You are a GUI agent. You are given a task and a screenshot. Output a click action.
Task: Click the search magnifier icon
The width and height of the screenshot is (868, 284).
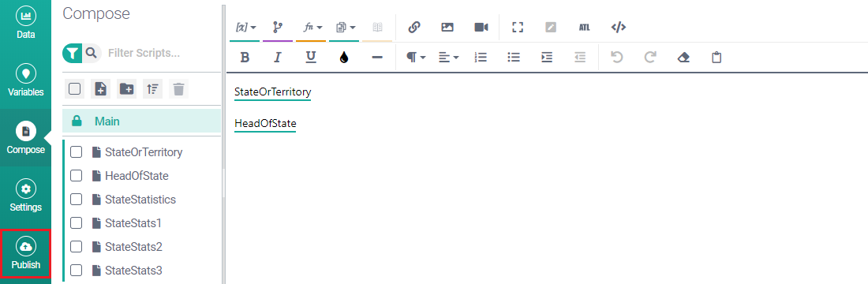point(92,53)
